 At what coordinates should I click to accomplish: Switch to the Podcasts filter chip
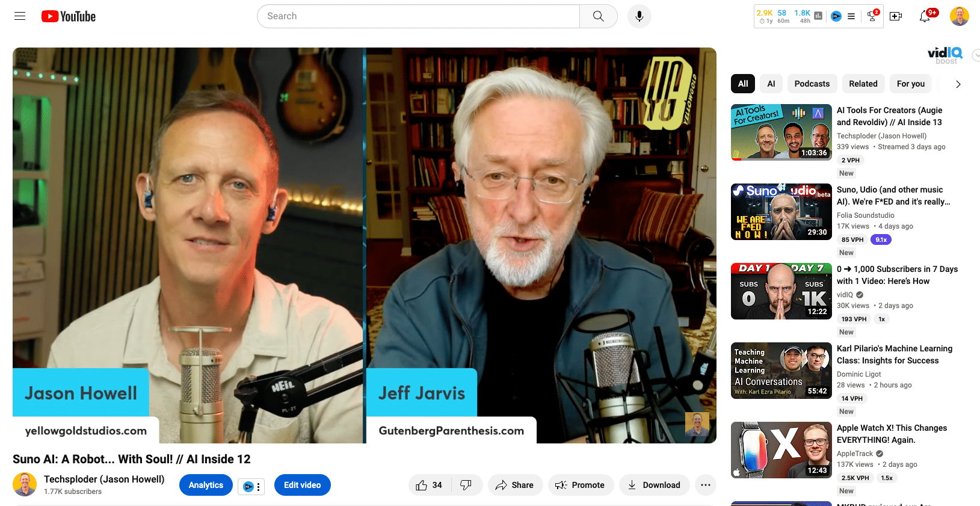click(812, 84)
